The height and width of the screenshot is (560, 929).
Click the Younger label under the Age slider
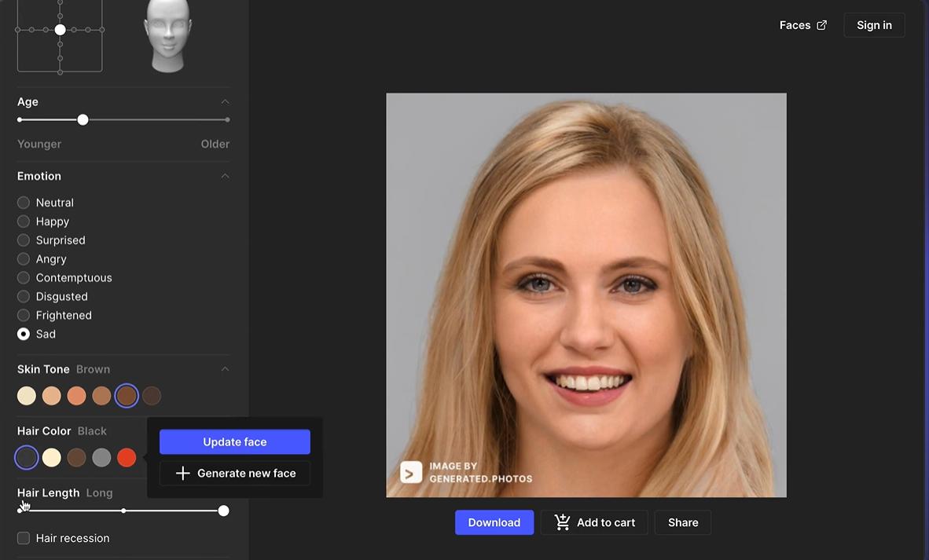[39, 144]
